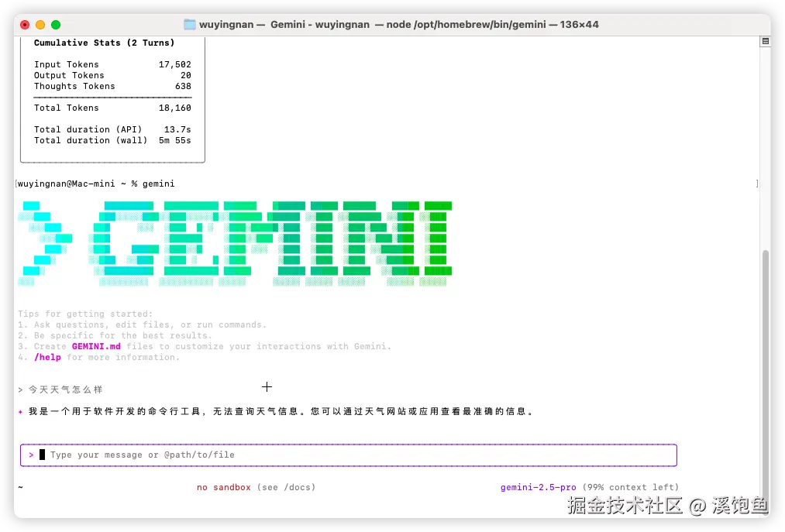Click the 'Thoughts Tokens' value 638
785x532 pixels.
pyautogui.click(x=183, y=86)
